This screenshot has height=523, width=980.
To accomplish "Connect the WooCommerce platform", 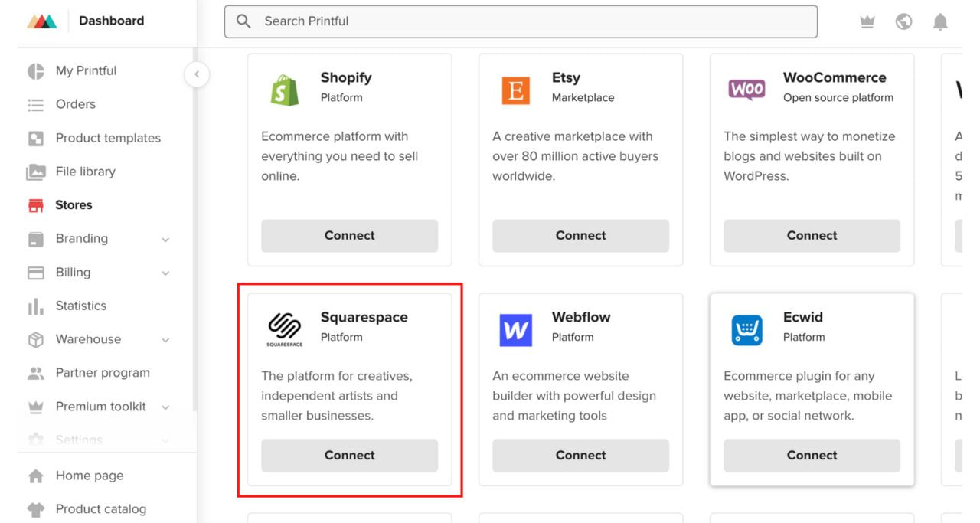I will [x=812, y=236].
